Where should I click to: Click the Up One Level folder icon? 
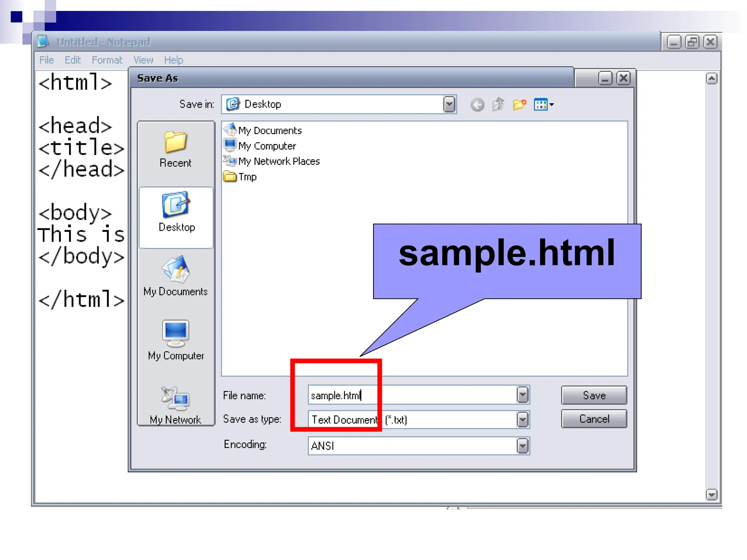pyautogui.click(x=498, y=105)
